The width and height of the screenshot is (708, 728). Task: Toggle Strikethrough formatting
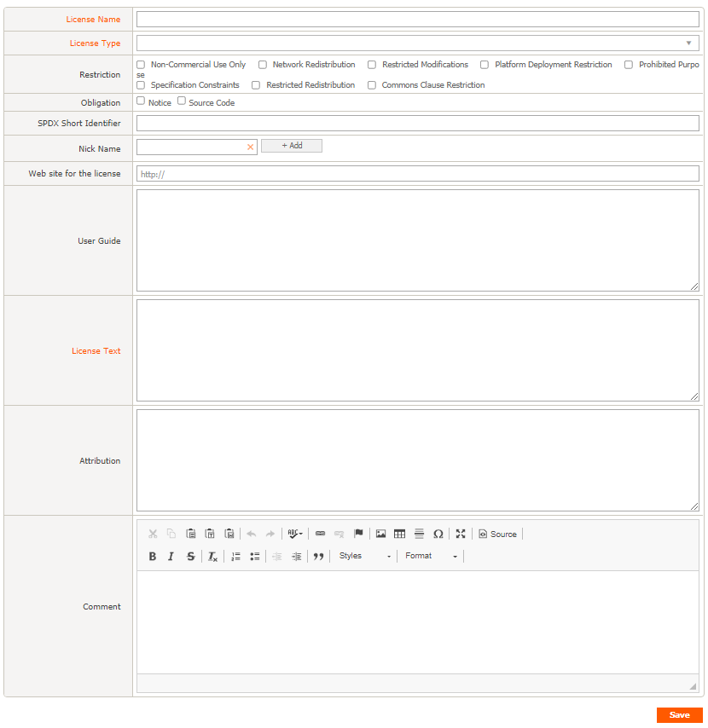pos(190,556)
